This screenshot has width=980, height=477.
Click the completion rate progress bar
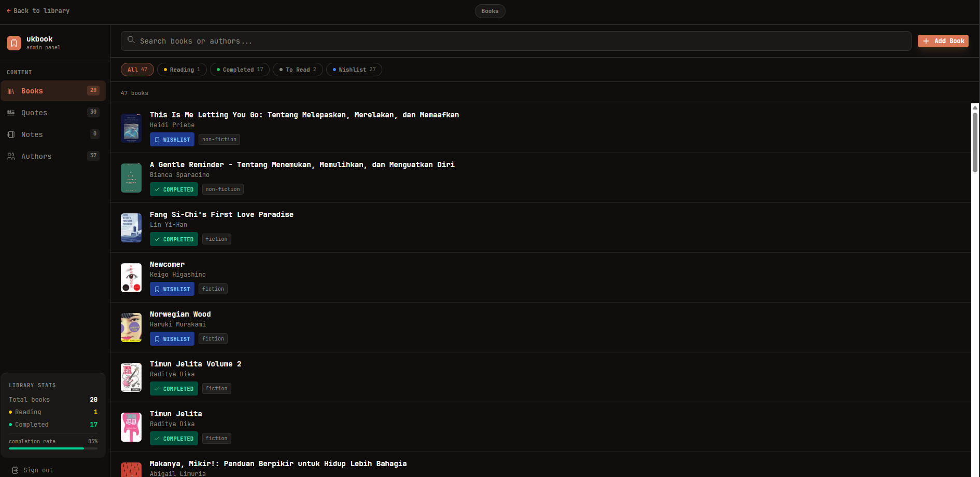click(x=53, y=448)
